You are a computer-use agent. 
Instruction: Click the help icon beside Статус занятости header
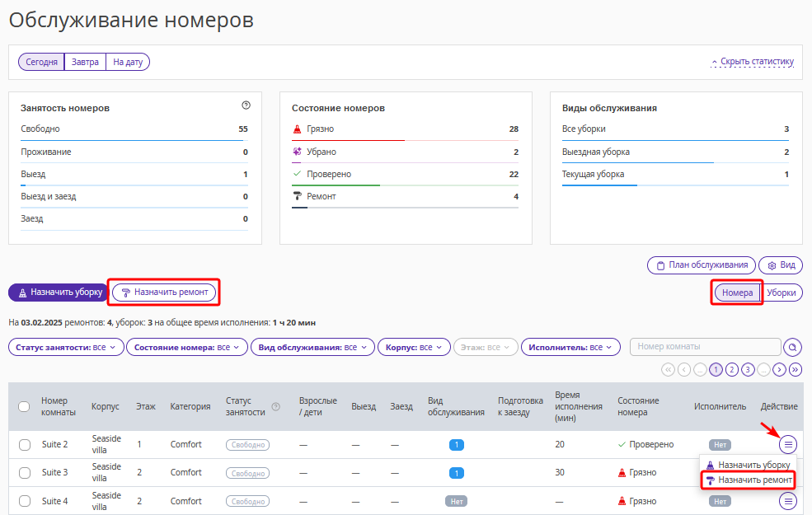pyautogui.click(x=276, y=406)
